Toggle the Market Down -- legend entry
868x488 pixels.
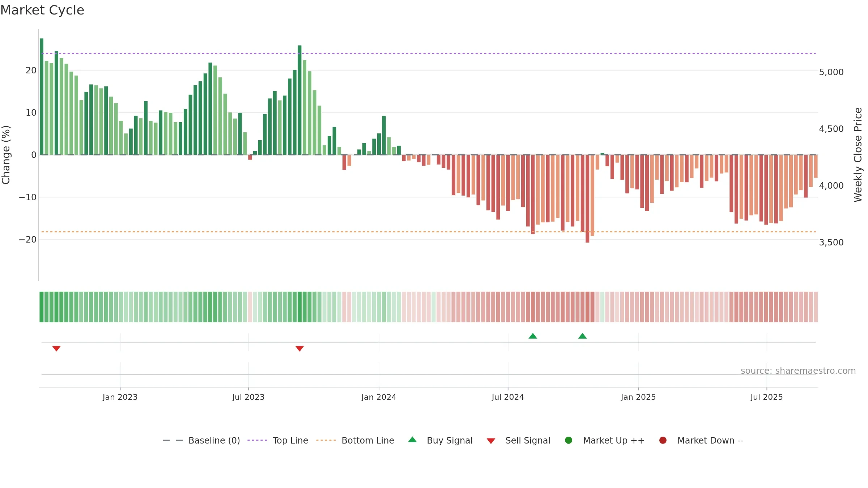pos(701,440)
